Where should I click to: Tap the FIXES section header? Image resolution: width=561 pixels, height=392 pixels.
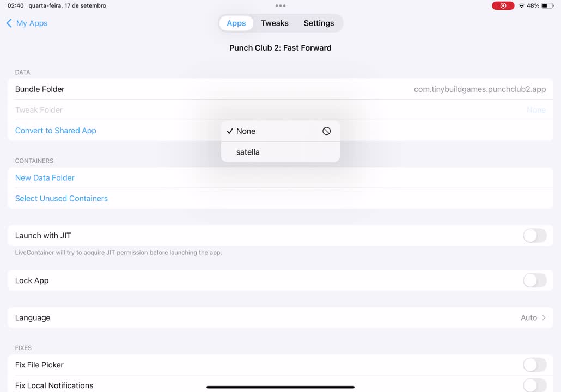click(x=23, y=348)
